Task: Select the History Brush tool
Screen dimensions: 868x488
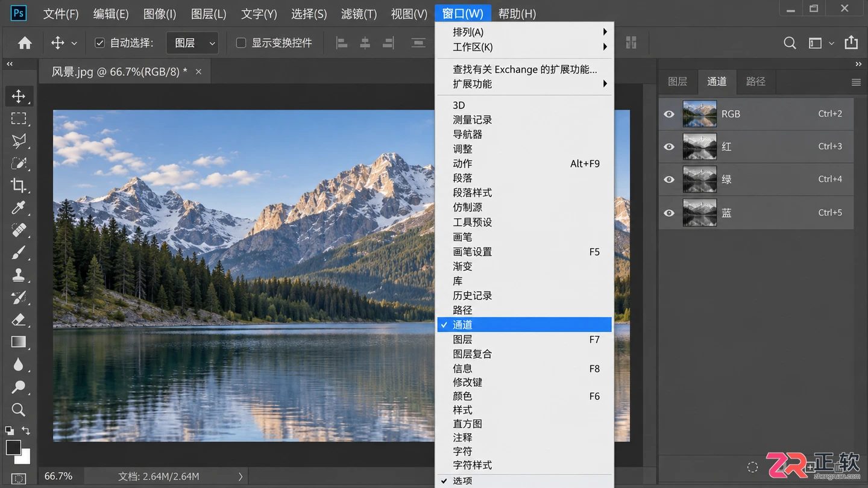Action: click(x=19, y=297)
